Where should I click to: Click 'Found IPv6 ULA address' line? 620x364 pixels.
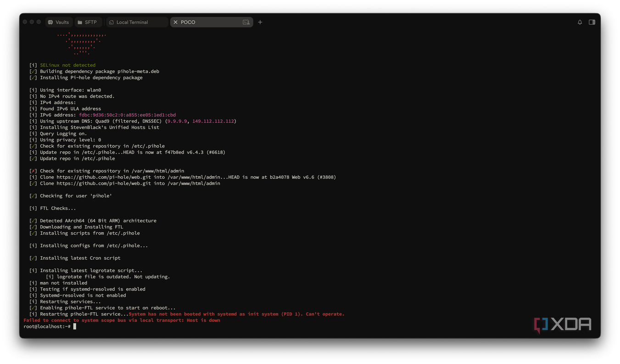[70, 109]
